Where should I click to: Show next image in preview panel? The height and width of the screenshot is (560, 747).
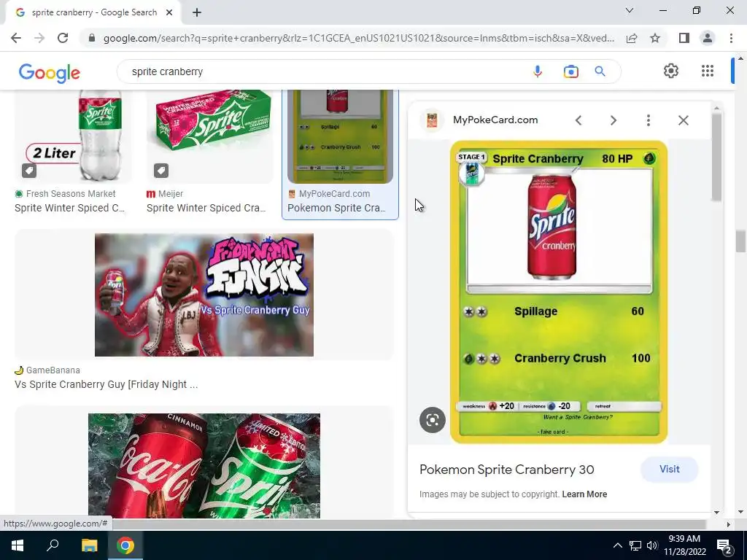click(613, 120)
